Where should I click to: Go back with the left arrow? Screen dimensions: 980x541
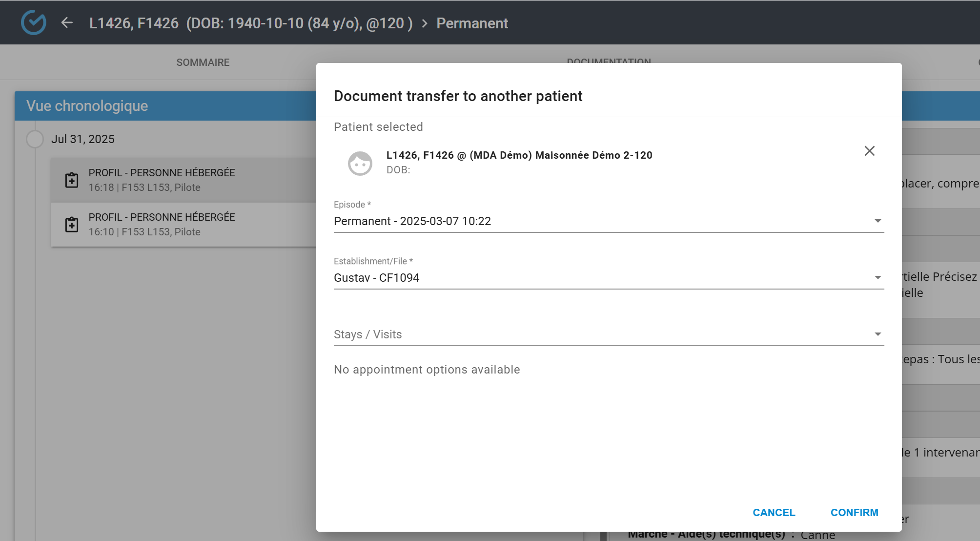(x=67, y=22)
